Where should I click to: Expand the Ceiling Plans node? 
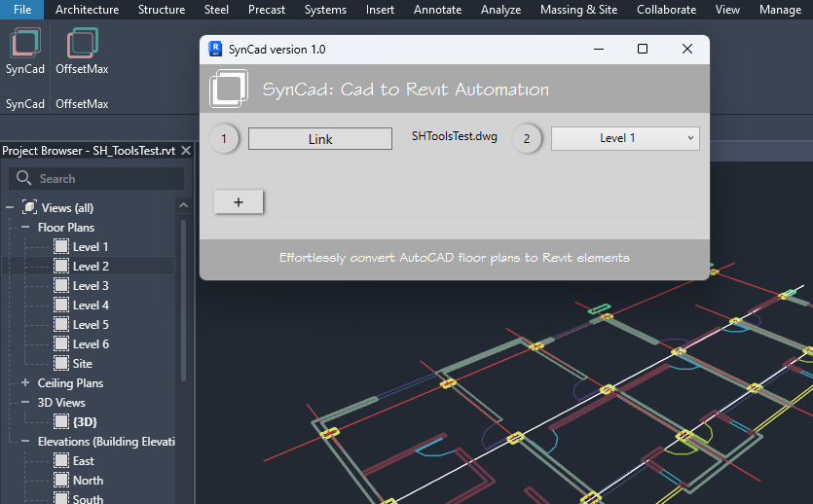tap(25, 382)
